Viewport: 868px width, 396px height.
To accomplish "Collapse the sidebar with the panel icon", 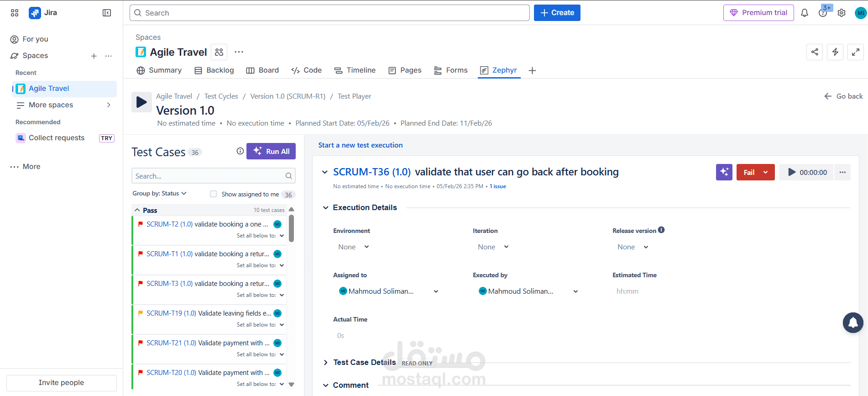I will click(107, 13).
